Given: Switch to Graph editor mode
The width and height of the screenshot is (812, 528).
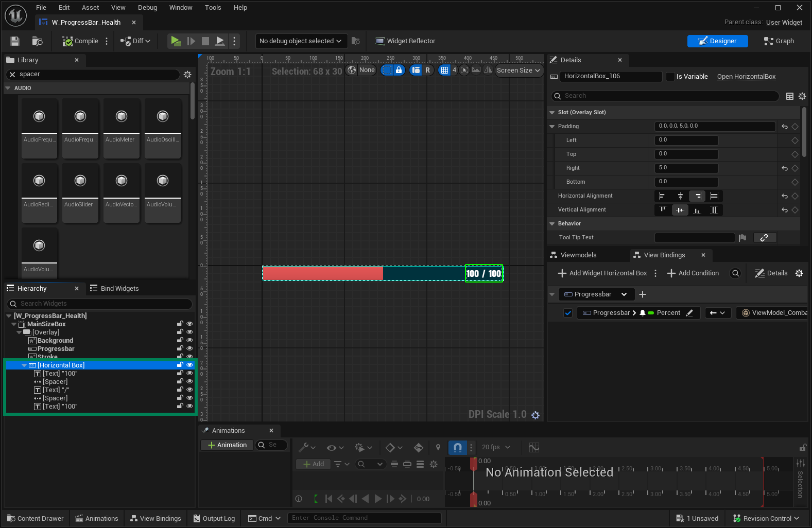Looking at the screenshot, I should coord(779,41).
